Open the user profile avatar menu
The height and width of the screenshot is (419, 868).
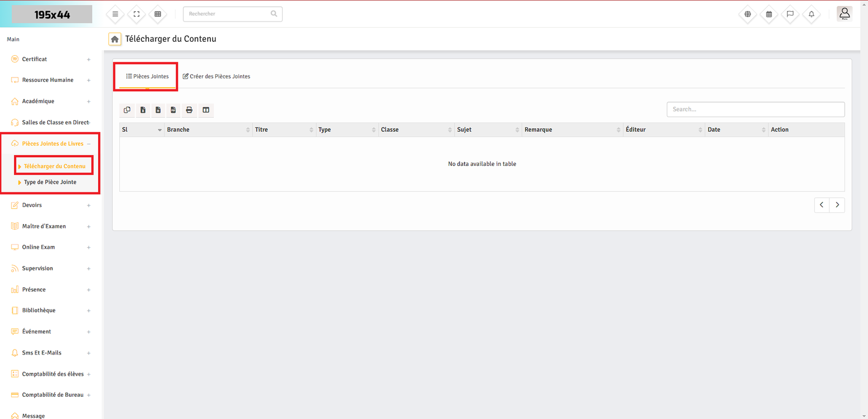[x=844, y=14]
